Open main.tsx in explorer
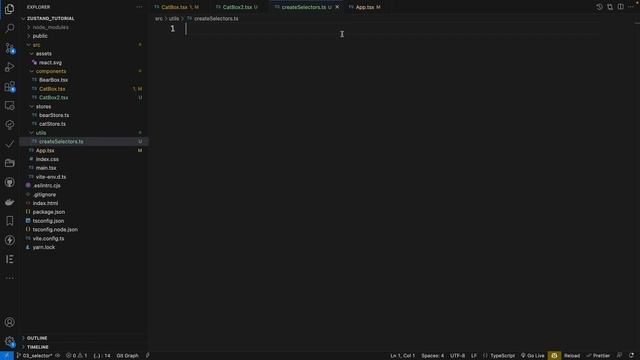Screen dimensions: 640x360 click(x=46, y=168)
